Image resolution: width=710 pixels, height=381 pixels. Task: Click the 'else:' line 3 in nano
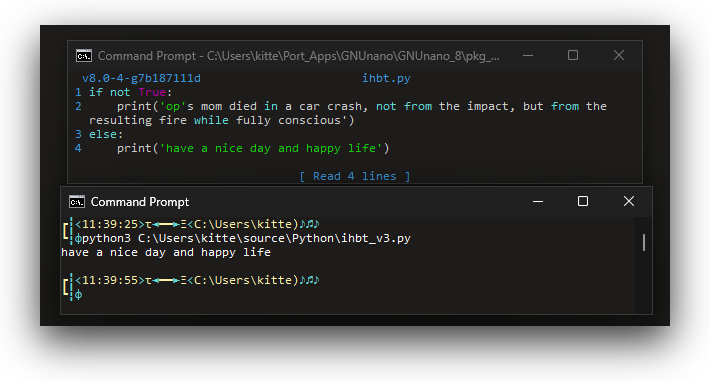coord(106,135)
